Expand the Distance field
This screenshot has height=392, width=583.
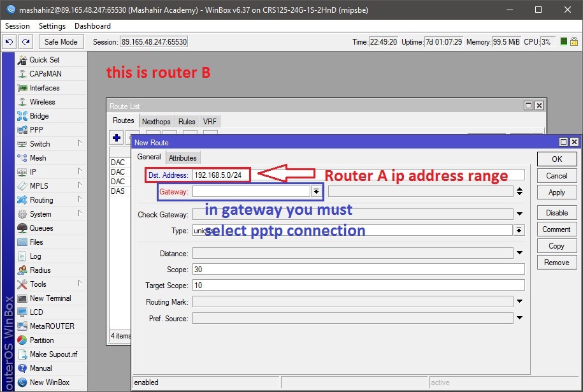pos(519,253)
